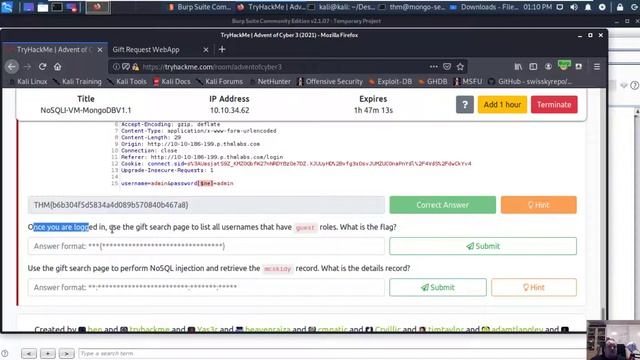Click the Pocket save icon
The height and width of the screenshot is (360, 640).
tap(447, 67)
